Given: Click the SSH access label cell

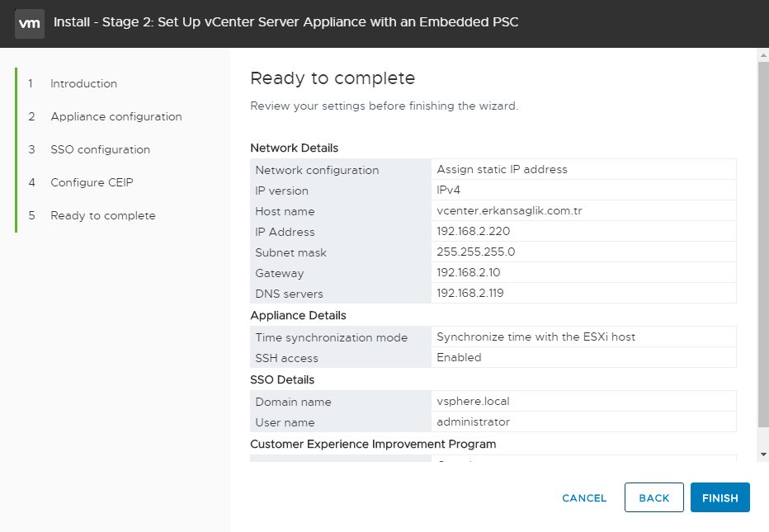Looking at the screenshot, I should (x=341, y=357).
